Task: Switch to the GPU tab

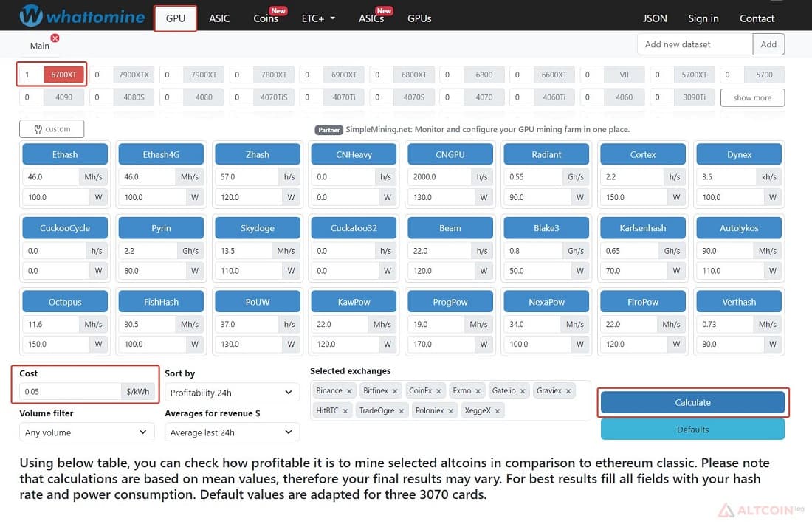Action: click(176, 18)
